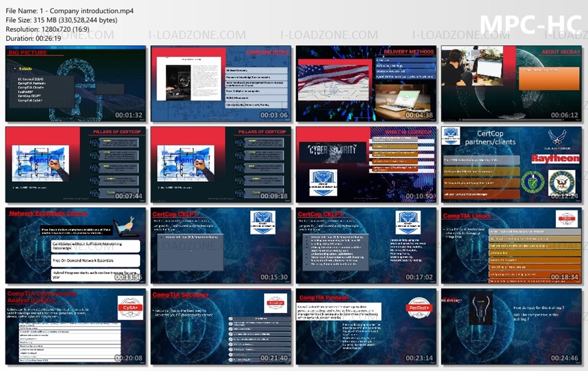Choose the frame captured at 00:12:24
Image resolution: width=588 pixels, height=371 pixels.
(511, 165)
